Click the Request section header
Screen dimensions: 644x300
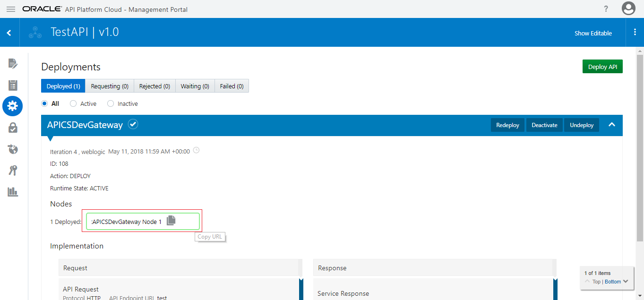180,267
